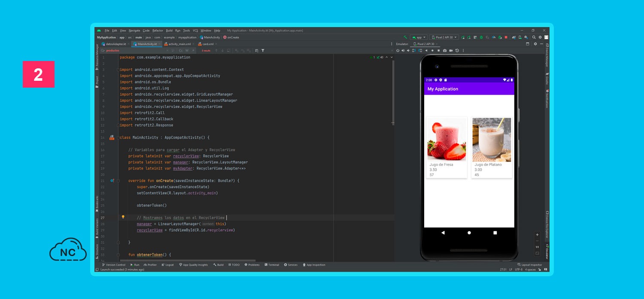Viewport: 644px width, 299px height.
Task: Collapse the onCreate function fold marker
Action: (x=118, y=181)
